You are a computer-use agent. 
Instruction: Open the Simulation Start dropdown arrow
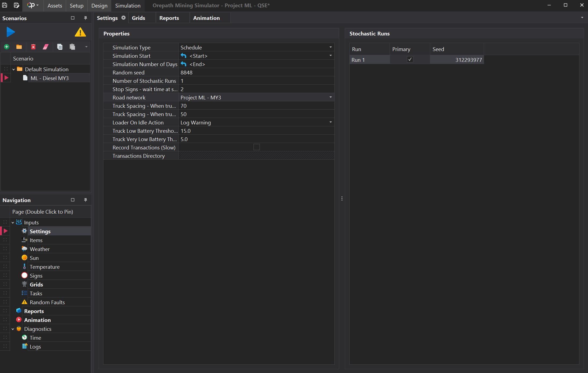coord(331,56)
